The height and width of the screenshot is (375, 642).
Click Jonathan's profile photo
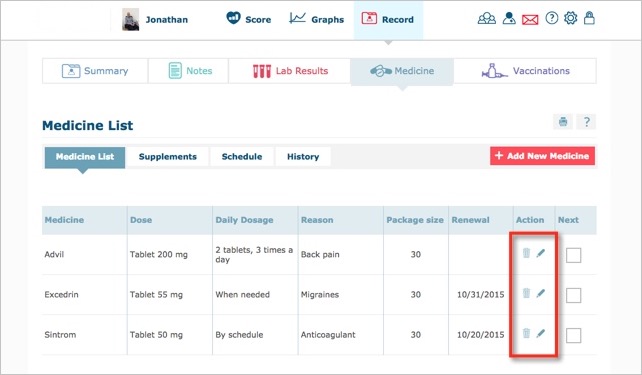(130, 19)
